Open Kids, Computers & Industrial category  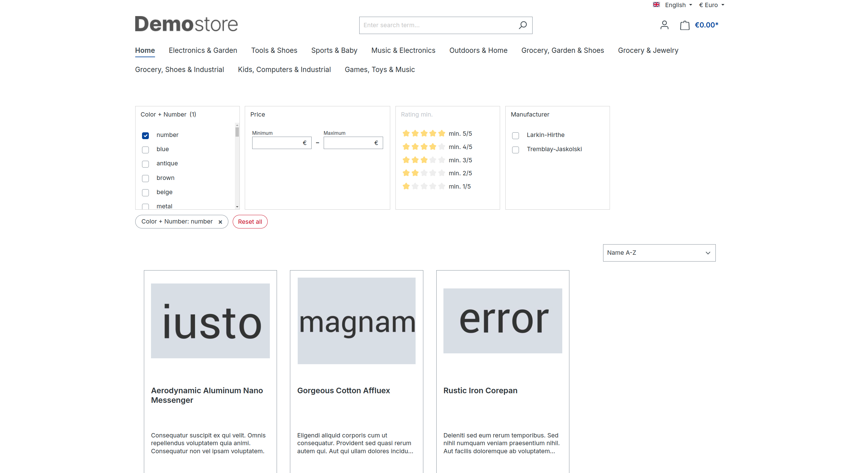click(284, 70)
